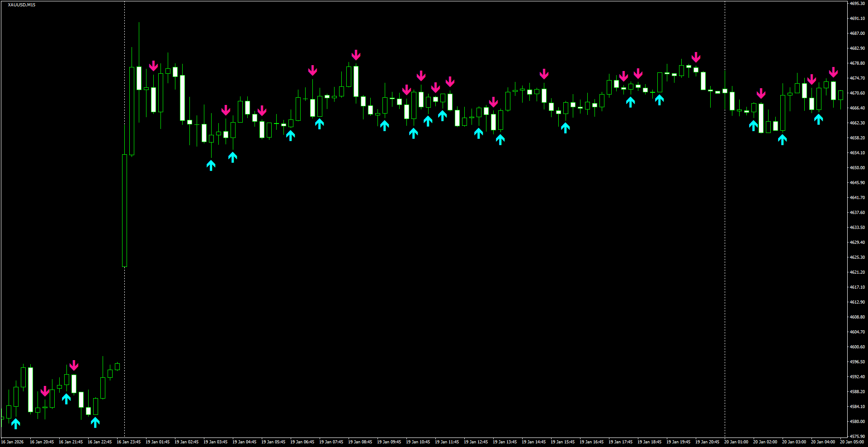Click the 19 Jan 19:45 time label
Image resolution: width=868 pixels, height=447 pixels.
point(678,442)
